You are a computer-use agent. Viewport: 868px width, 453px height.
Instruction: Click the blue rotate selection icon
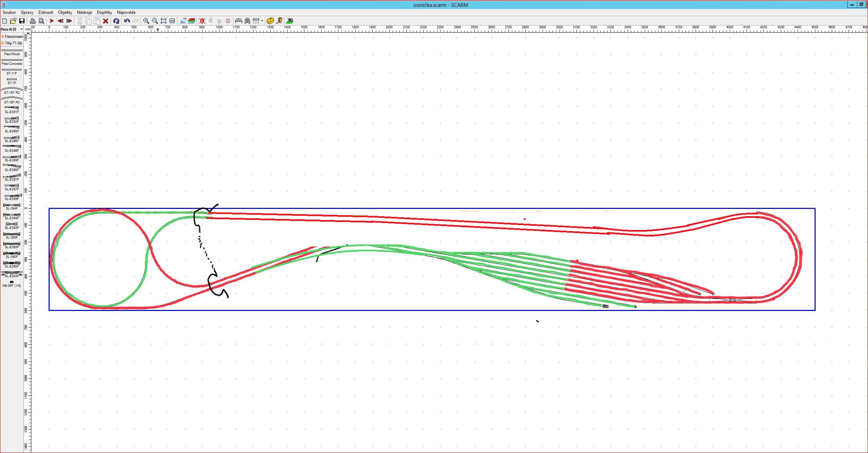coord(116,21)
